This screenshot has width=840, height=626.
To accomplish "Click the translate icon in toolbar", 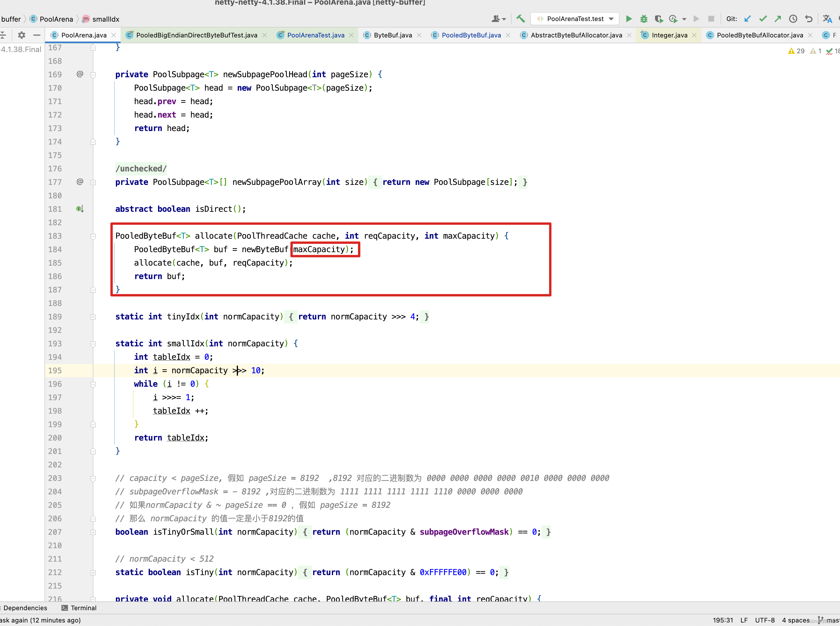I will pyautogui.click(x=827, y=18).
